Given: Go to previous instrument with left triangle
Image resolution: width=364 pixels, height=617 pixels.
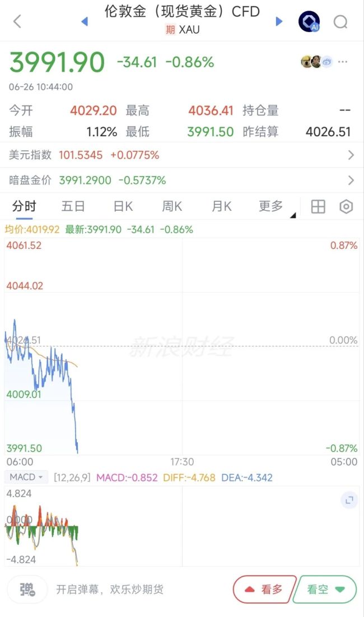Looking at the screenshot, I should [84, 21].
